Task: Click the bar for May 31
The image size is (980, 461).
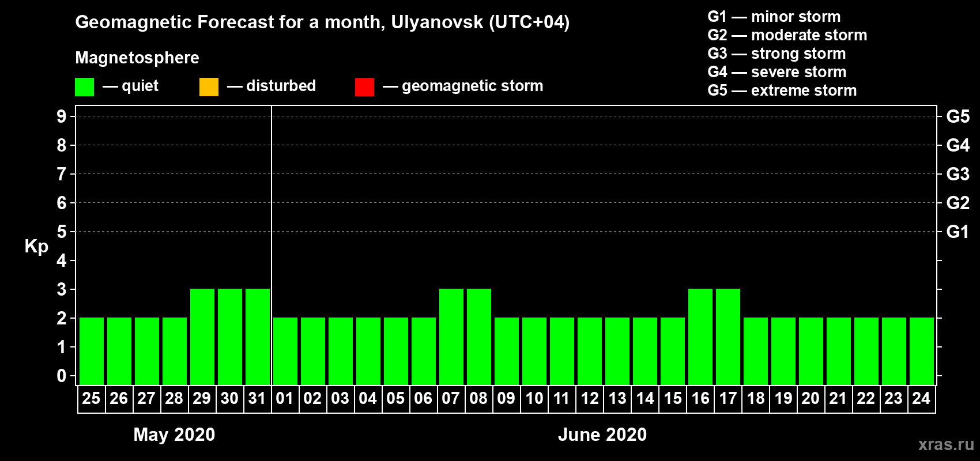Action: (x=258, y=337)
